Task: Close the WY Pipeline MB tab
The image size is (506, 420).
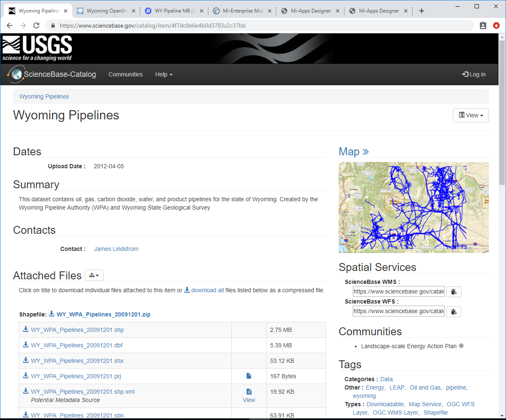Action: (x=202, y=11)
